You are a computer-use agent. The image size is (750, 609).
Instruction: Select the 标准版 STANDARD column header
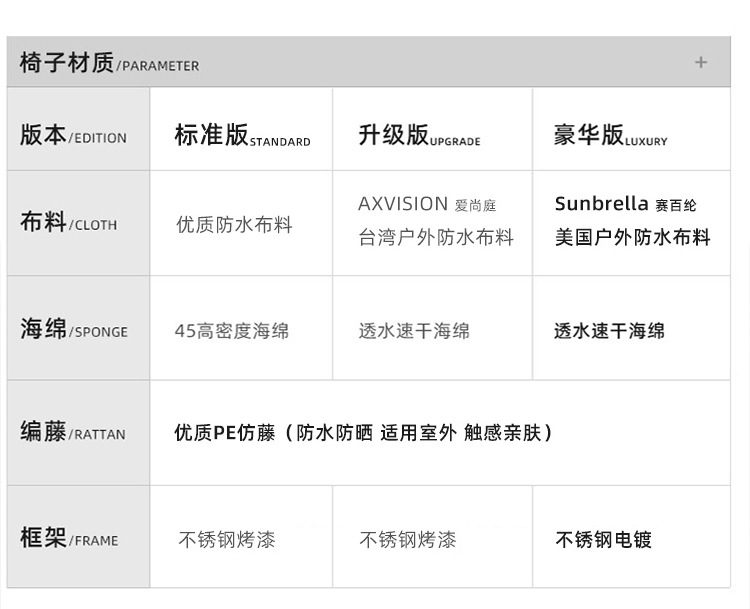242,136
